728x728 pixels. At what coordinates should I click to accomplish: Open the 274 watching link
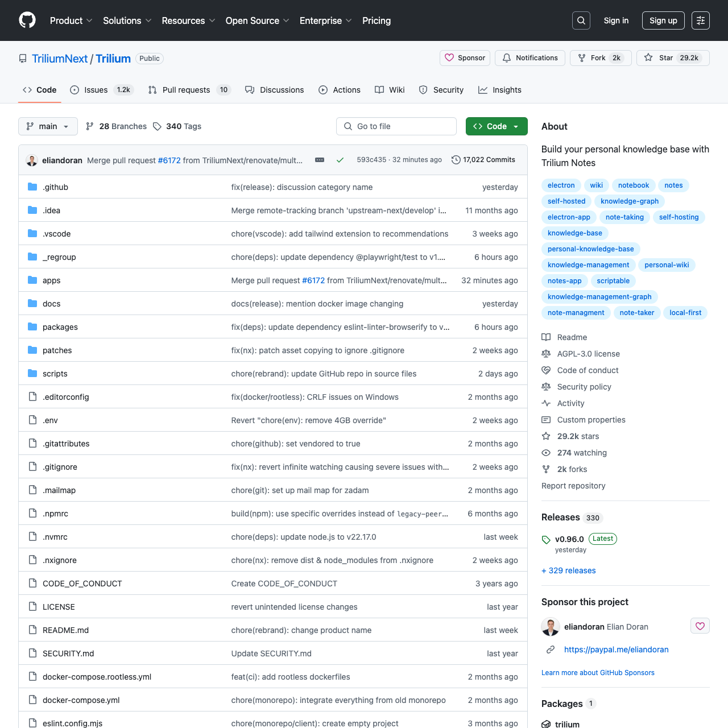tap(574, 453)
